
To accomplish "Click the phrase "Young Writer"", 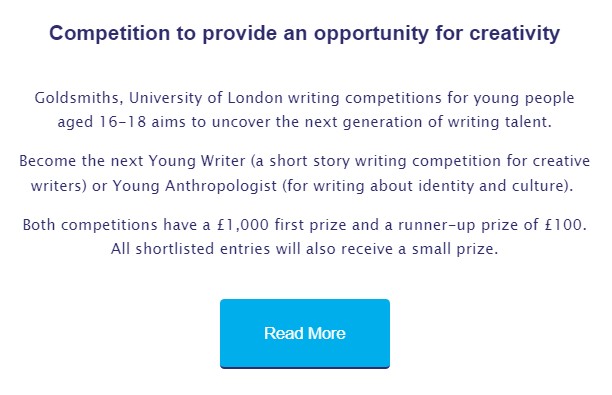I will (x=197, y=162).
